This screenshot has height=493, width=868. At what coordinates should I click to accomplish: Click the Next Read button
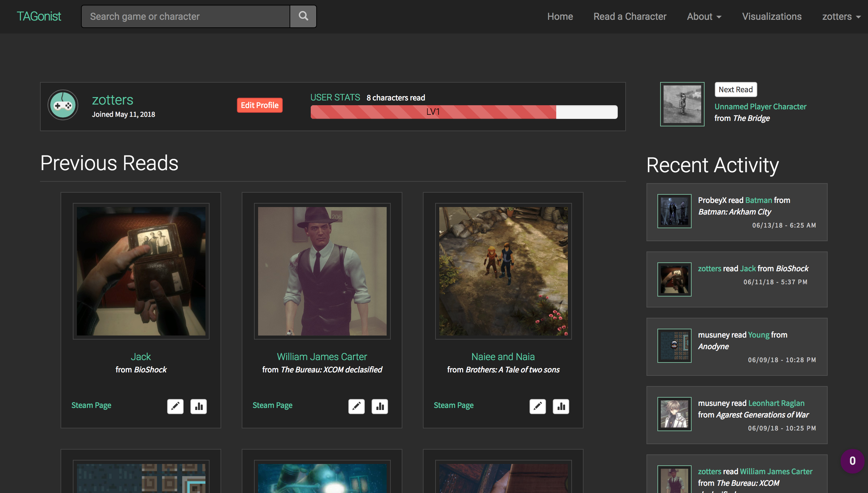736,90
